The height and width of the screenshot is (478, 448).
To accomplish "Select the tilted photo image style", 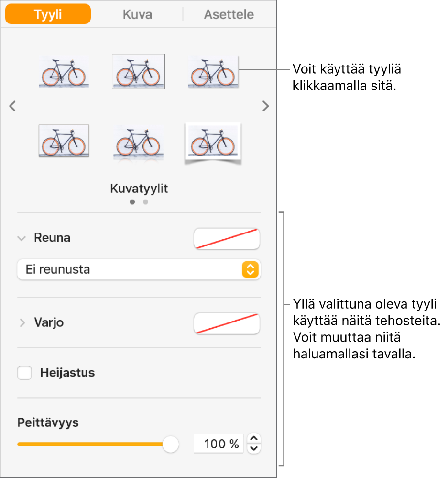I will [213, 142].
